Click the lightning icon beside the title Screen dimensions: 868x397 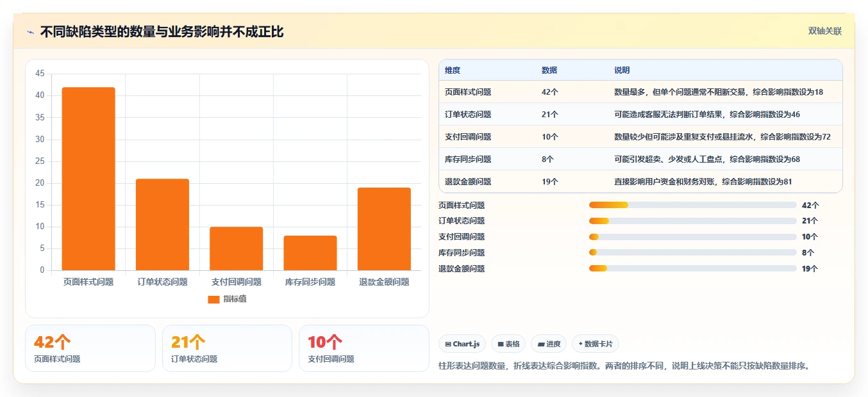pos(30,32)
